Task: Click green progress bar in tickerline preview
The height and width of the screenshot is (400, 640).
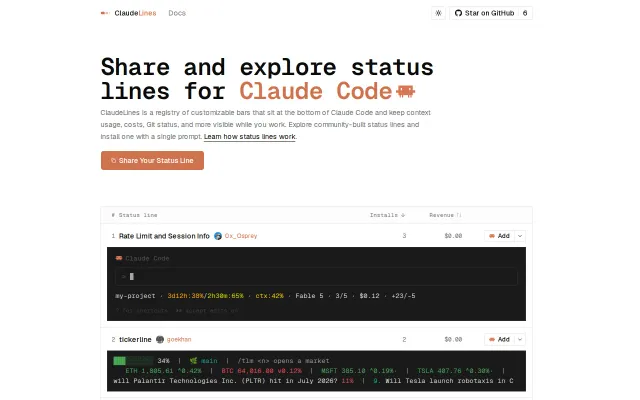Action: [x=133, y=361]
